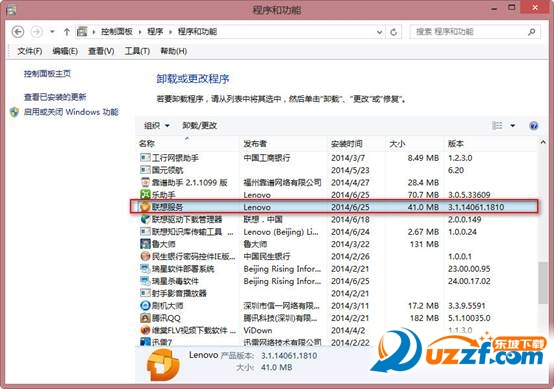Select 工行网银助手 program icon
The width and height of the screenshot is (554, 389).
click(145, 158)
